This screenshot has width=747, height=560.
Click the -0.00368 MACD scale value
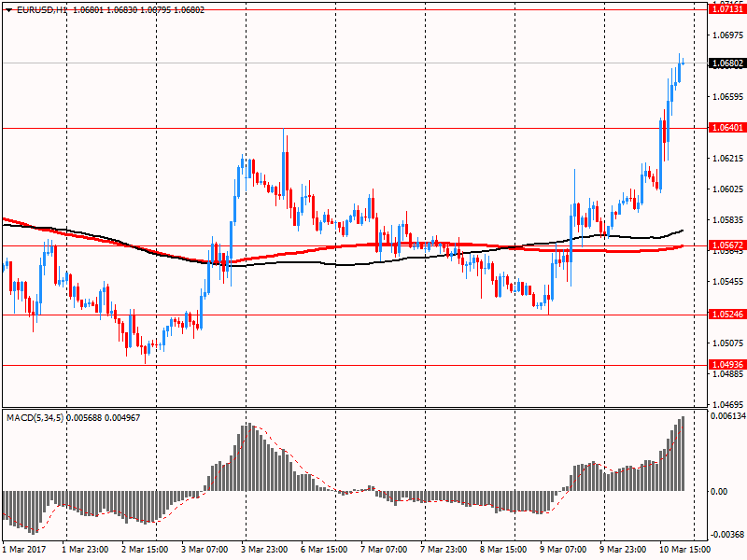point(726,535)
